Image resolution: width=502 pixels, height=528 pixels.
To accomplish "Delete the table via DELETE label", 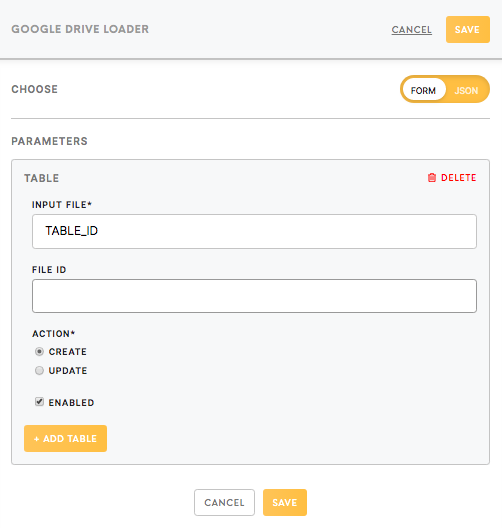I will point(459,177).
